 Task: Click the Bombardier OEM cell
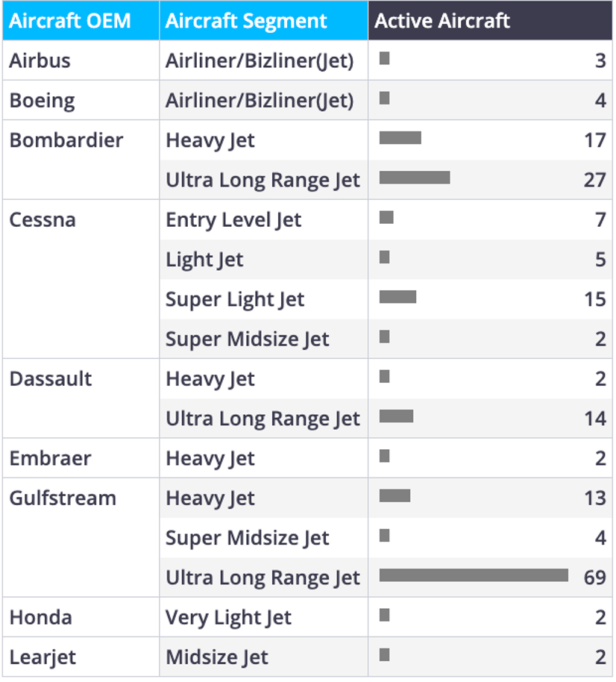[x=81, y=160]
